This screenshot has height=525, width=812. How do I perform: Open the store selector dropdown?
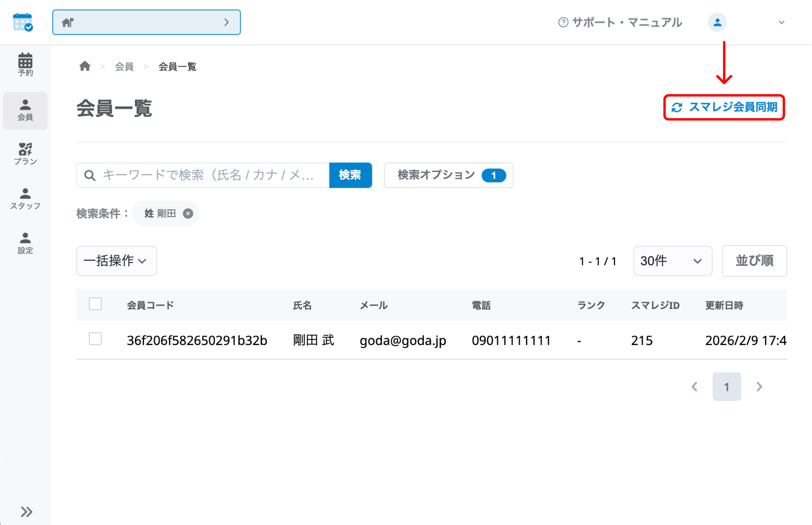point(147,22)
